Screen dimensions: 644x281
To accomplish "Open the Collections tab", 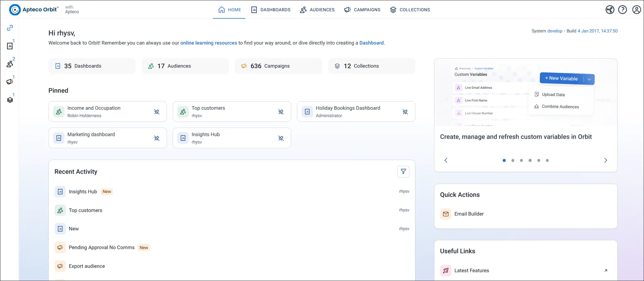I will point(410,10).
